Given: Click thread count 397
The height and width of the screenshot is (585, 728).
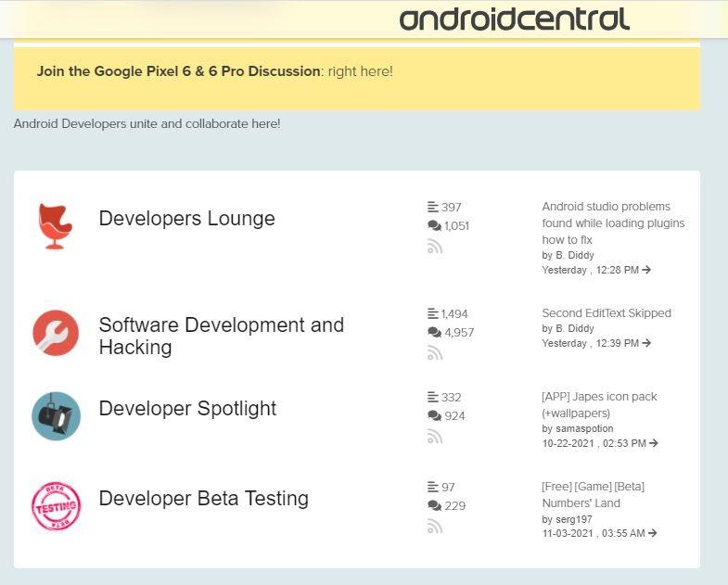Looking at the screenshot, I should pyautogui.click(x=452, y=207).
